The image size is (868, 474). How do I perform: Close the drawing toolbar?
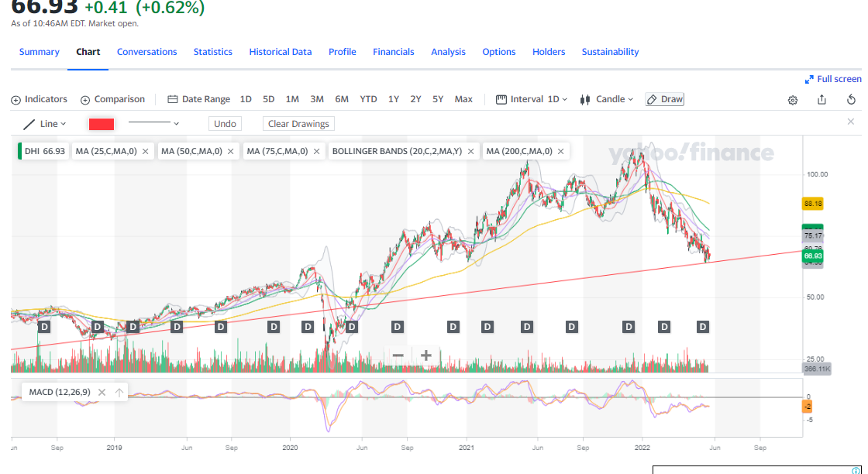point(850,122)
